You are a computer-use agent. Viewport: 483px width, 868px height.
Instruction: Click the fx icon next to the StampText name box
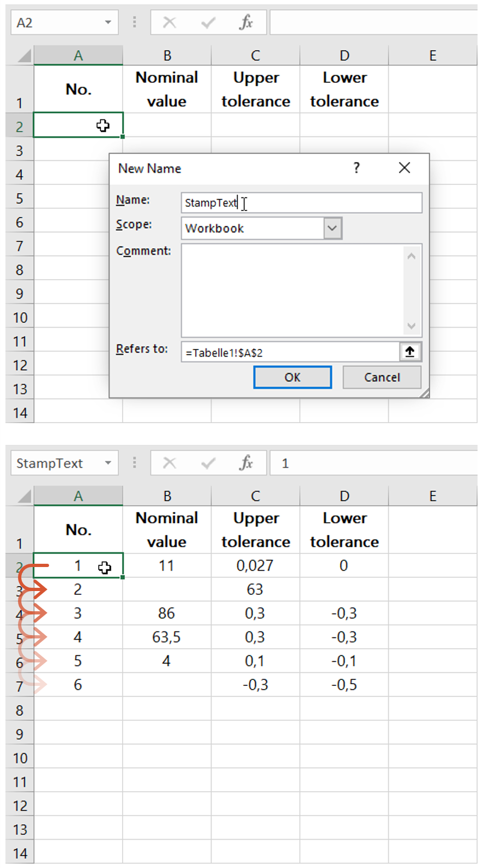pyautogui.click(x=246, y=463)
